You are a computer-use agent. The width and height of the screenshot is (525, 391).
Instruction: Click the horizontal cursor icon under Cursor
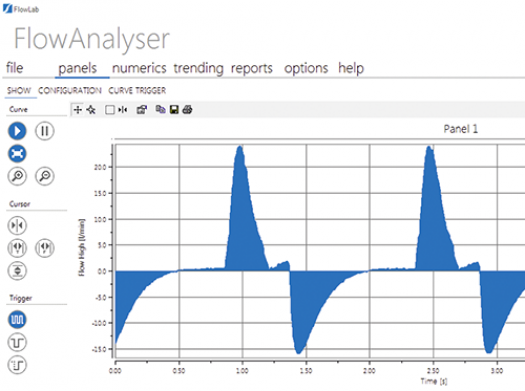[17, 270]
